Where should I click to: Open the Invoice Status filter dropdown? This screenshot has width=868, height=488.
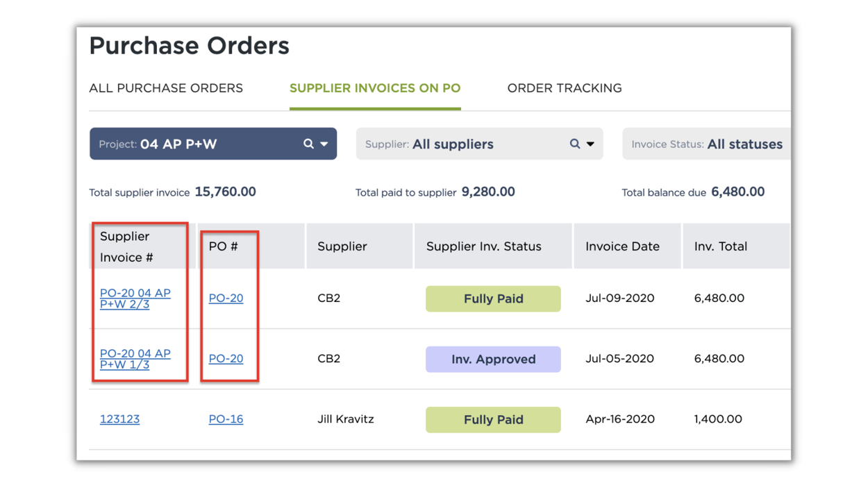pyautogui.click(x=706, y=144)
